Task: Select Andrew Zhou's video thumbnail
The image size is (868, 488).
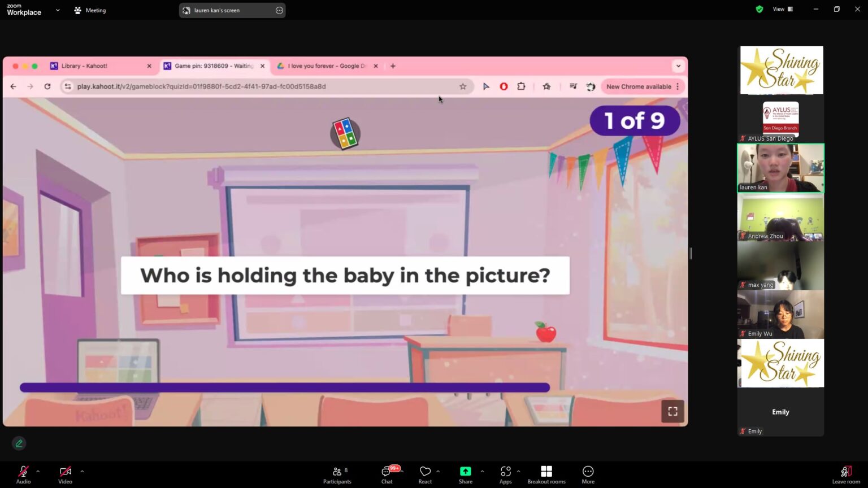Action: click(x=780, y=217)
